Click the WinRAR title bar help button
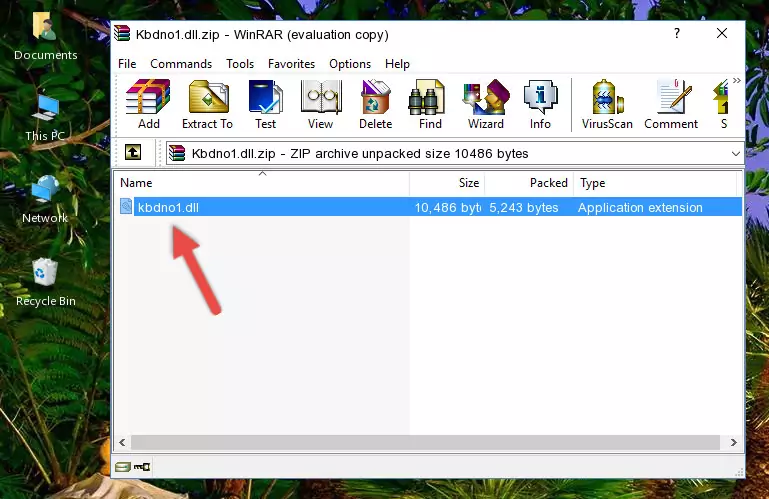769x499 pixels. (x=677, y=33)
